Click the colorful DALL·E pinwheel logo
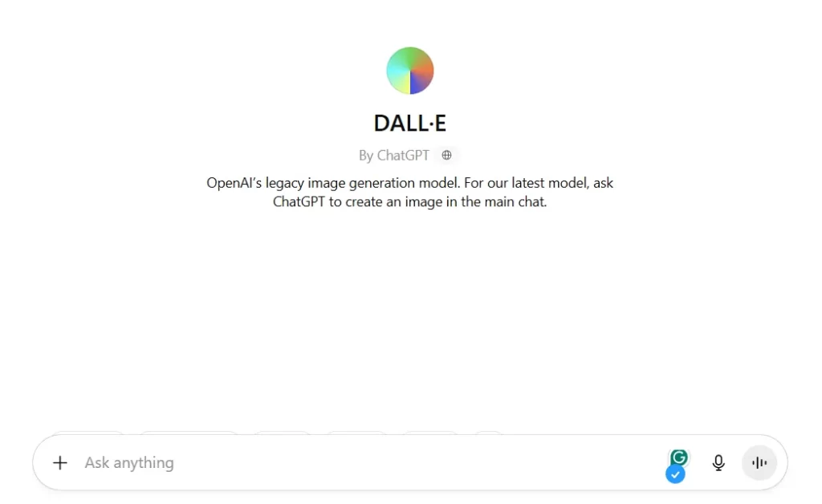 pos(410,71)
